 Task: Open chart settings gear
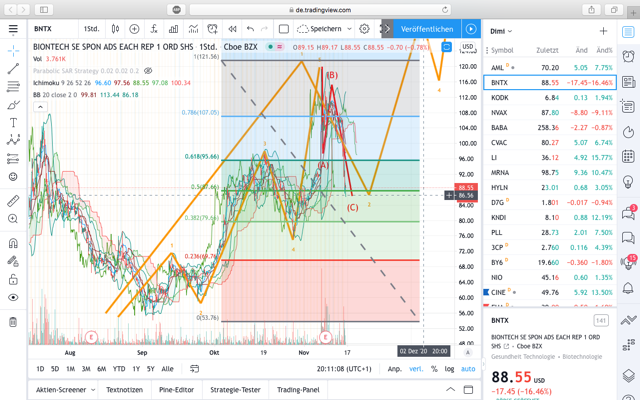[x=364, y=29]
